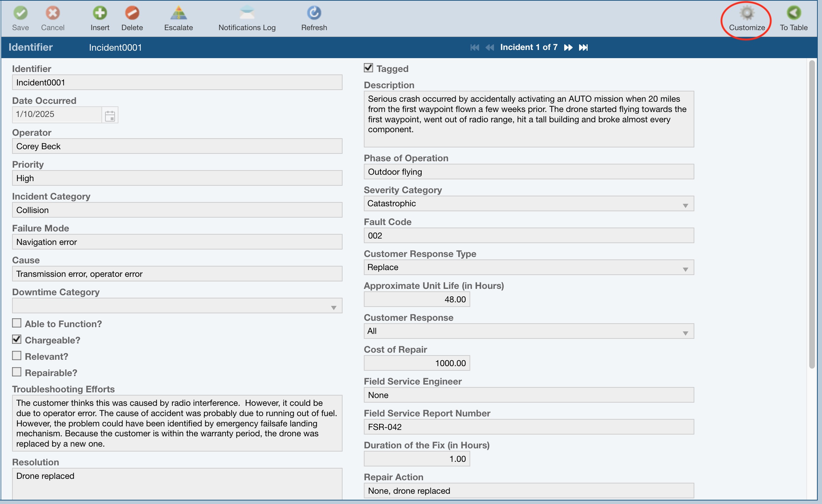Viewport: 822px width, 504px height.
Task: Delete the current incident
Action: point(132,13)
